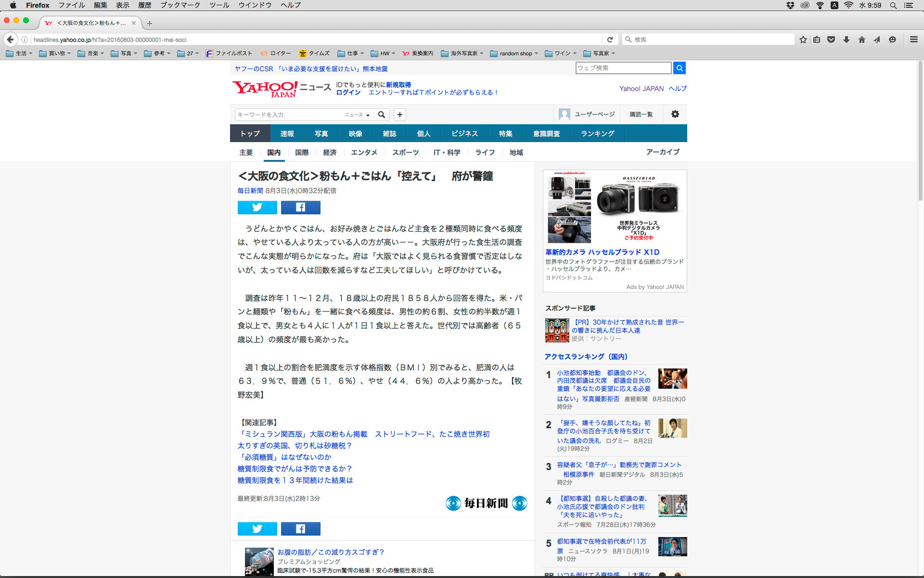Viewport: 924px width, 578px height.
Task: Select the ランキング navigation tab
Action: pyautogui.click(x=597, y=133)
